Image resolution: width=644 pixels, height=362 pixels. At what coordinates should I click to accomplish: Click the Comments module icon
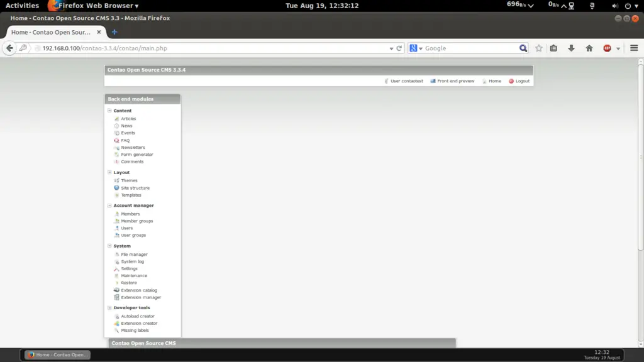coord(116,162)
